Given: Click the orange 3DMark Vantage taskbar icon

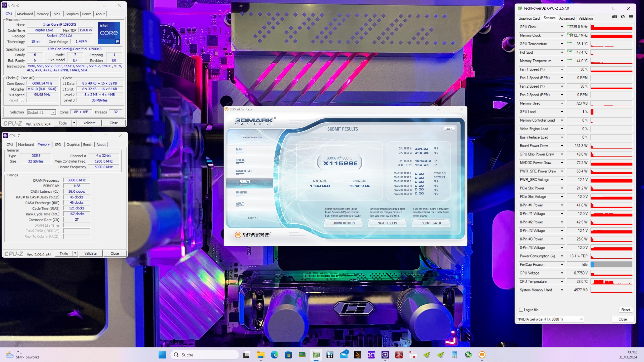Looking at the screenshot, I should [482, 355].
